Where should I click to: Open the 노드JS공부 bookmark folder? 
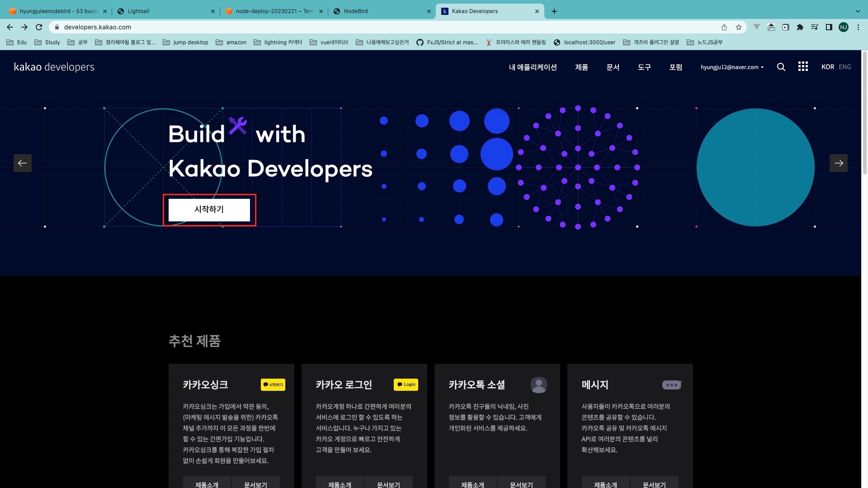coord(705,42)
